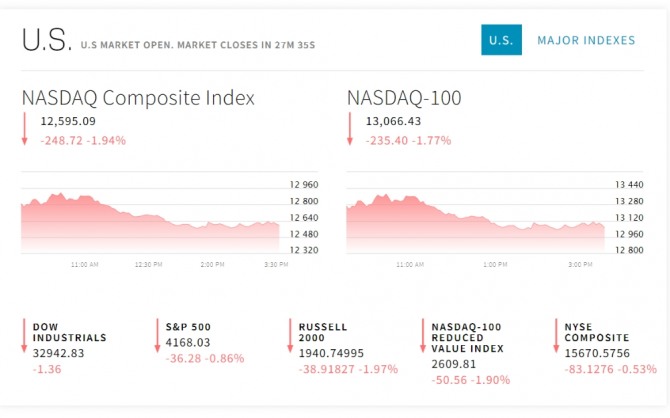Open the NASDAQ Composite Index heading

point(138,98)
